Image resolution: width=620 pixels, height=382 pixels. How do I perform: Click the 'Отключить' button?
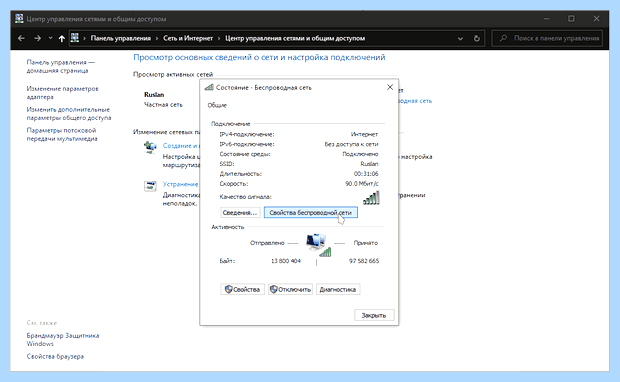(x=290, y=289)
